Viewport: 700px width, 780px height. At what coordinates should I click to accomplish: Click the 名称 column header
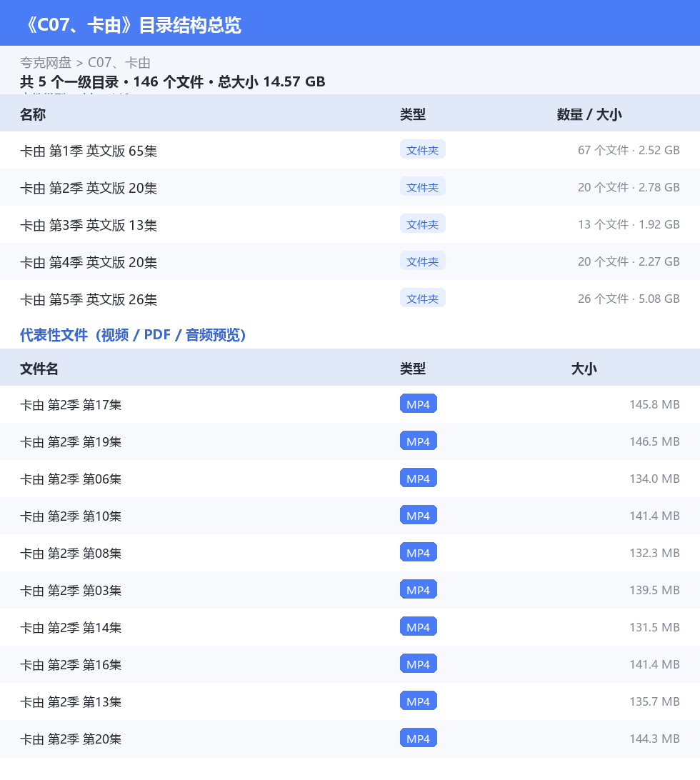point(33,114)
